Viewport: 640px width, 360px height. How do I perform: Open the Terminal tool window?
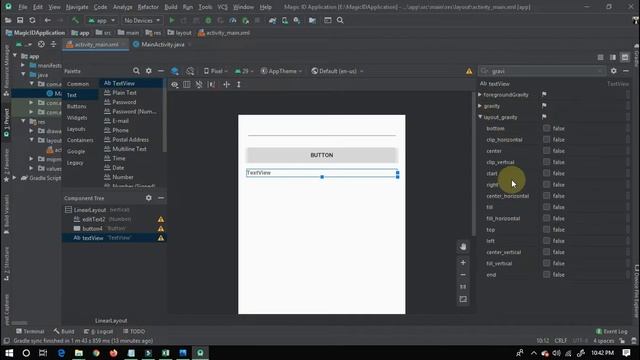coord(30,331)
